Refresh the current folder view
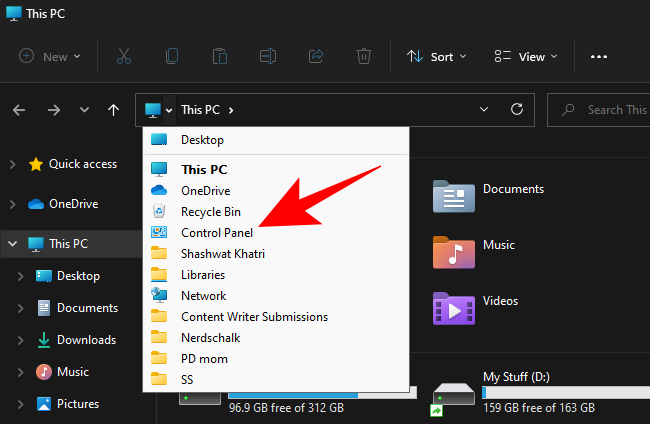 [x=516, y=109]
